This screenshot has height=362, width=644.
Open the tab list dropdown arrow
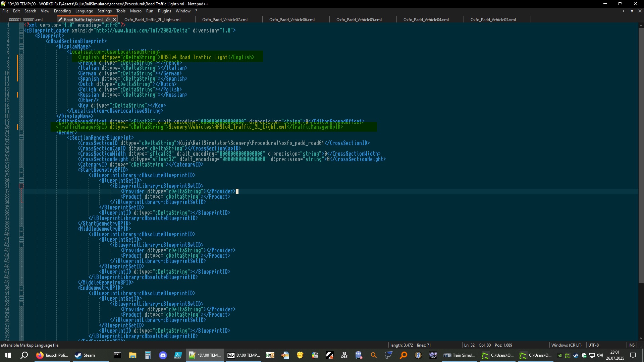632,11
